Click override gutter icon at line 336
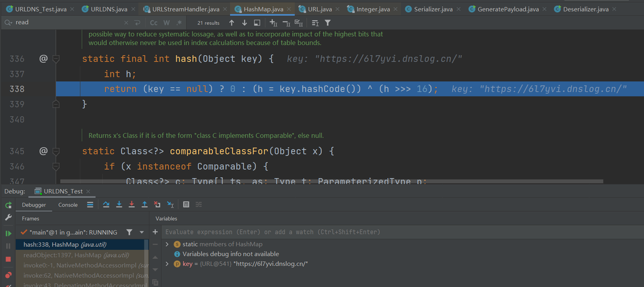This screenshot has width=644, height=287. click(x=44, y=59)
